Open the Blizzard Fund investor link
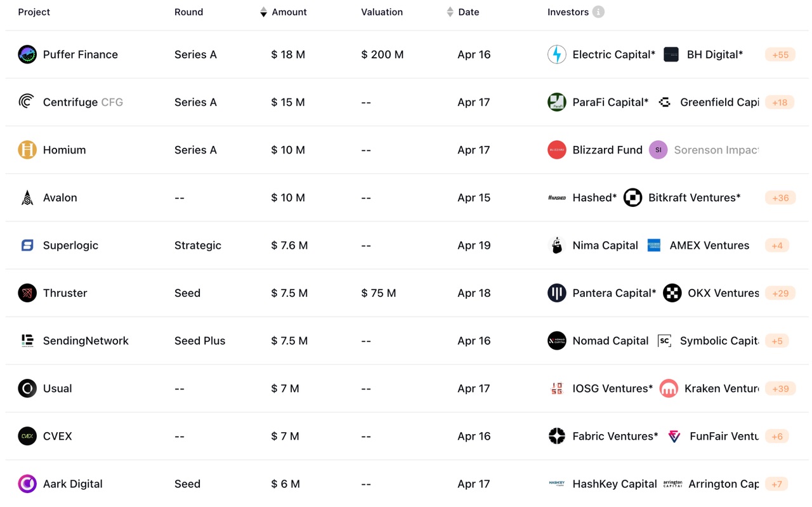Image resolution: width=812 pixels, height=507 pixels. pyautogui.click(x=607, y=150)
